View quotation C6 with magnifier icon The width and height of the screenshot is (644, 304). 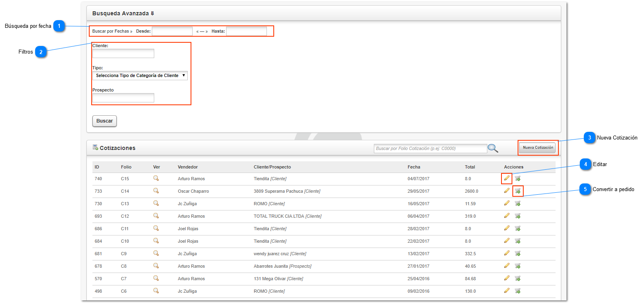pos(156,291)
